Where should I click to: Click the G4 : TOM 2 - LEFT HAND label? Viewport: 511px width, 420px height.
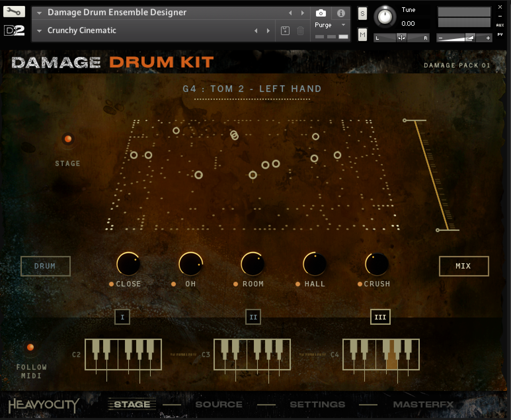252,89
